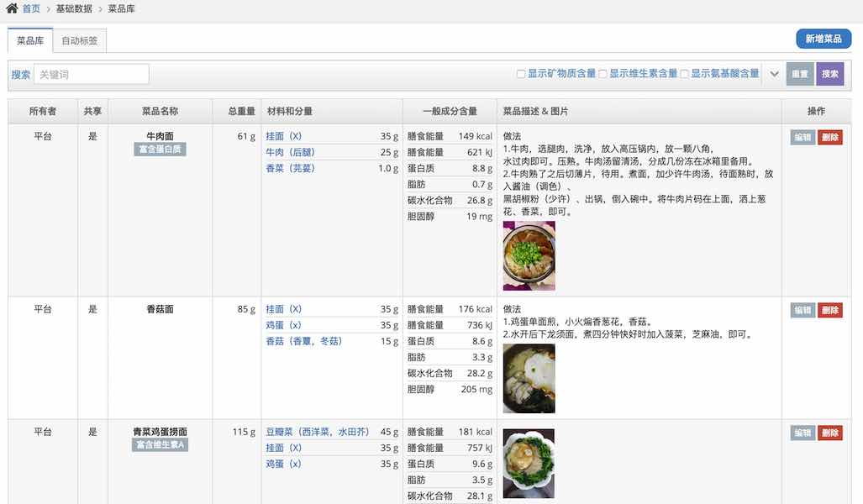Select the 菜品库 tab
The height and width of the screenshot is (504, 863).
click(29, 39)
